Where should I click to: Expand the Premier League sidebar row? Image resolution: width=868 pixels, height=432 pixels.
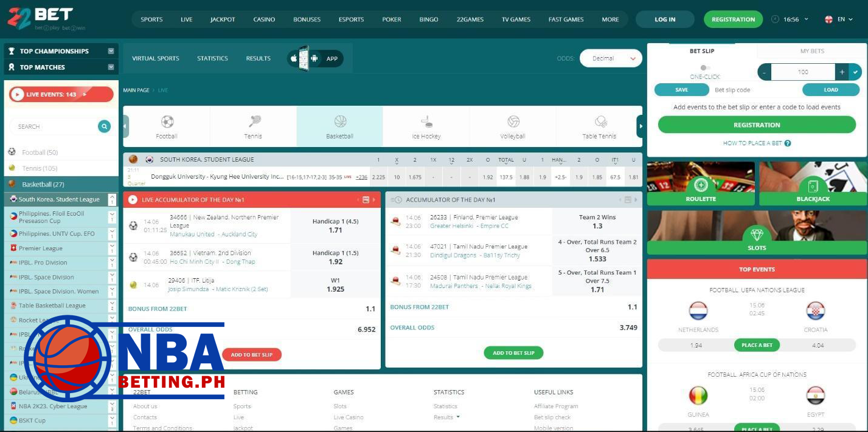click(112, 248)
